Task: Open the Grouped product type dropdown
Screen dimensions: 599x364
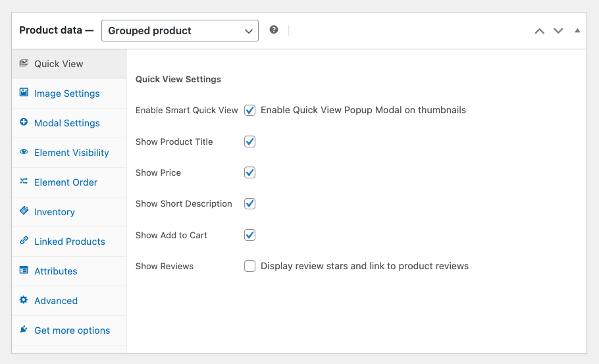Action: pyautogui.click(x=180, y=31)
